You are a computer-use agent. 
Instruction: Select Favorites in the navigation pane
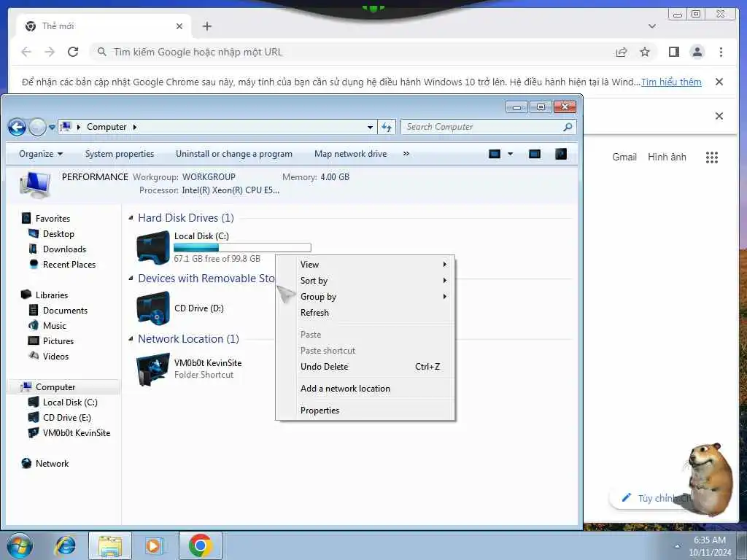53,219
